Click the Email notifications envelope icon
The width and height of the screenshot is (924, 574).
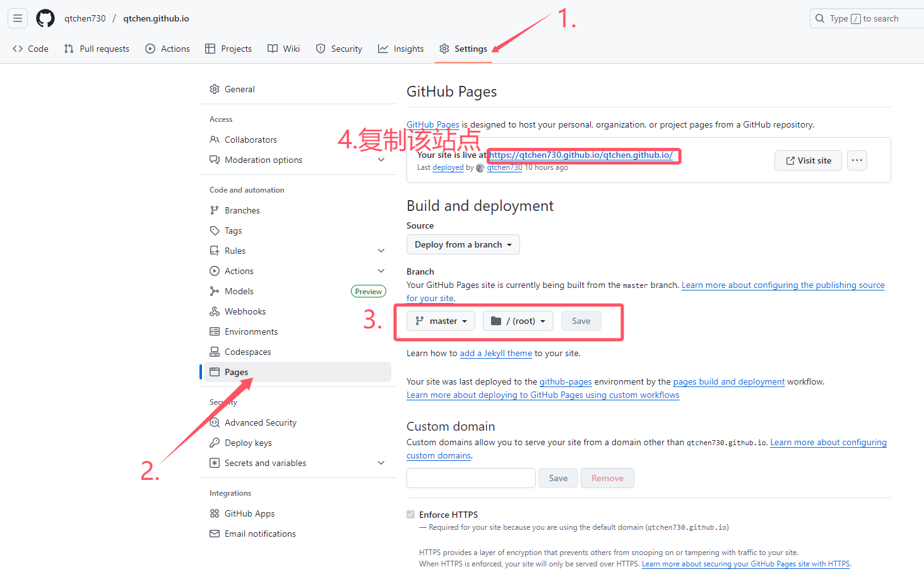tap(215, 534)
